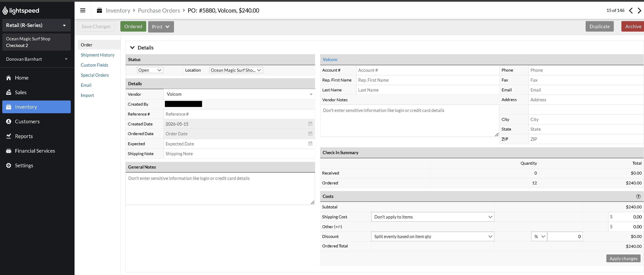Screen dimensions: 644x275
Task: Click the Shipping Note input field
Action: pos(239,154)
